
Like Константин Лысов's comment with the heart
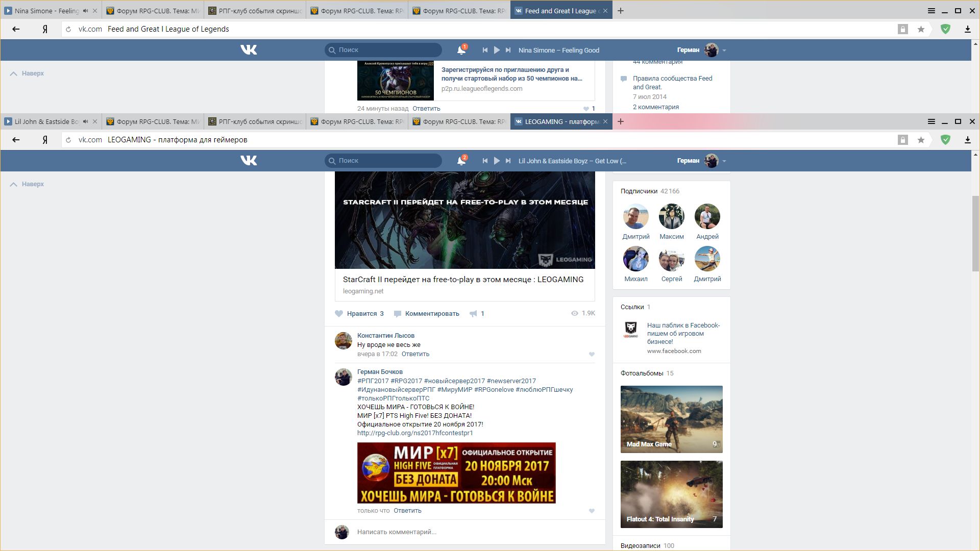point(592,354)
